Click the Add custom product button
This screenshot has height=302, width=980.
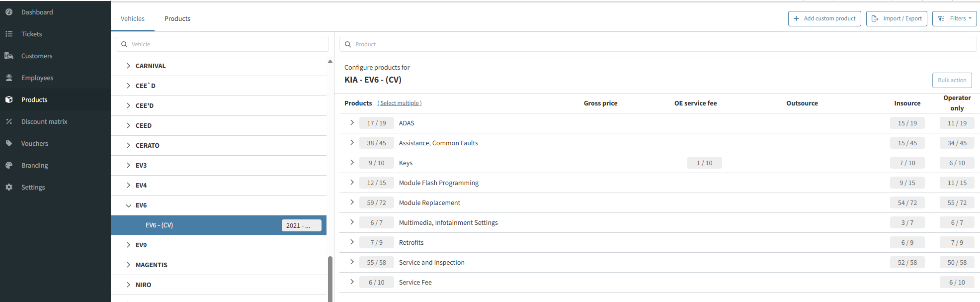(x=824, y=19)
